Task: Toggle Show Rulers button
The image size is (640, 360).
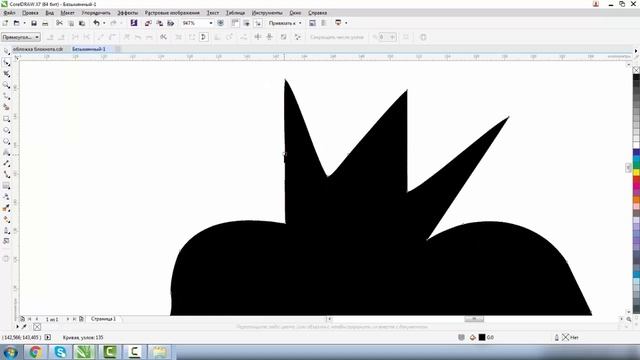Action: 235,23
